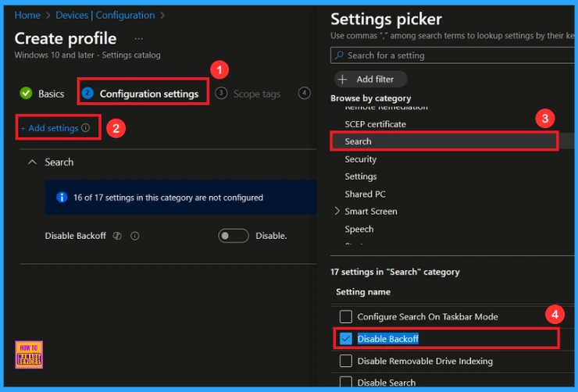Open the Configuration settings tab
This screenshot has width=578, height=392.
143,94
